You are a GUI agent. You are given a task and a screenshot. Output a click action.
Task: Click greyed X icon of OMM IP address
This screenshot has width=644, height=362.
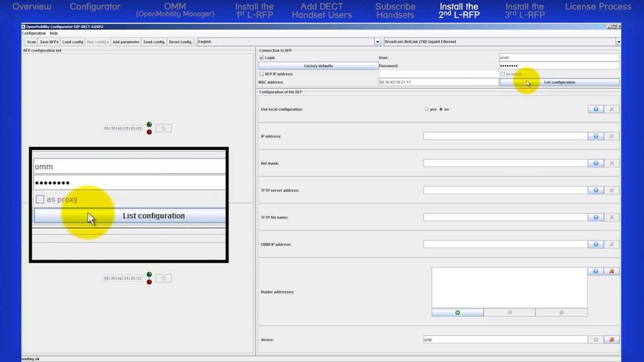[612, 244]
